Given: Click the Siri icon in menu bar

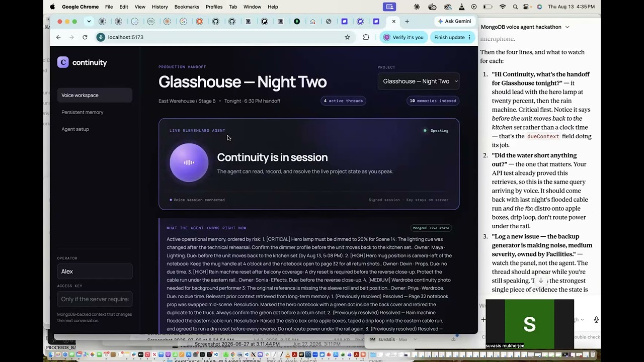Looking at the screenshot, I should point(539,7).
